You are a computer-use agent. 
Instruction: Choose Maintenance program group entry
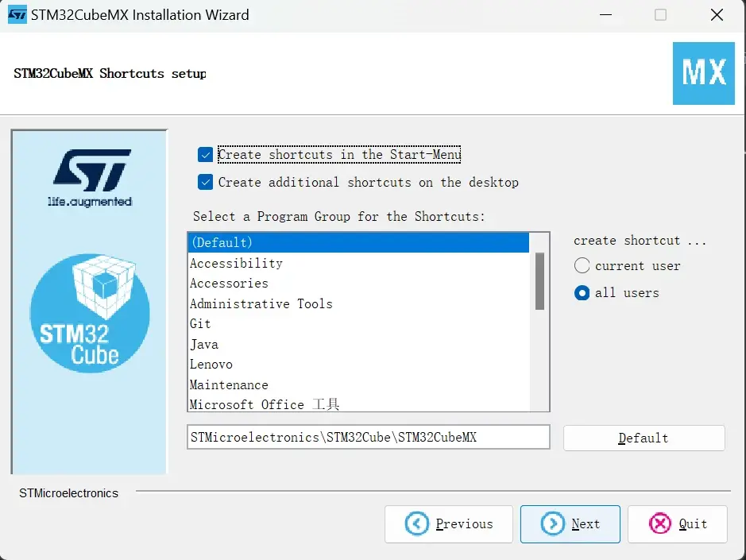359,385
